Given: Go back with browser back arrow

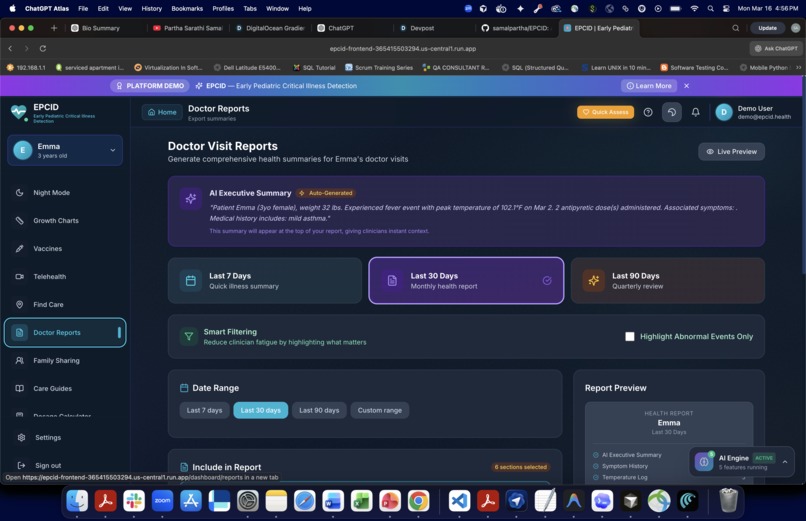Looking at the screenshot, I should pyautogui.click(x=10, y=48).
